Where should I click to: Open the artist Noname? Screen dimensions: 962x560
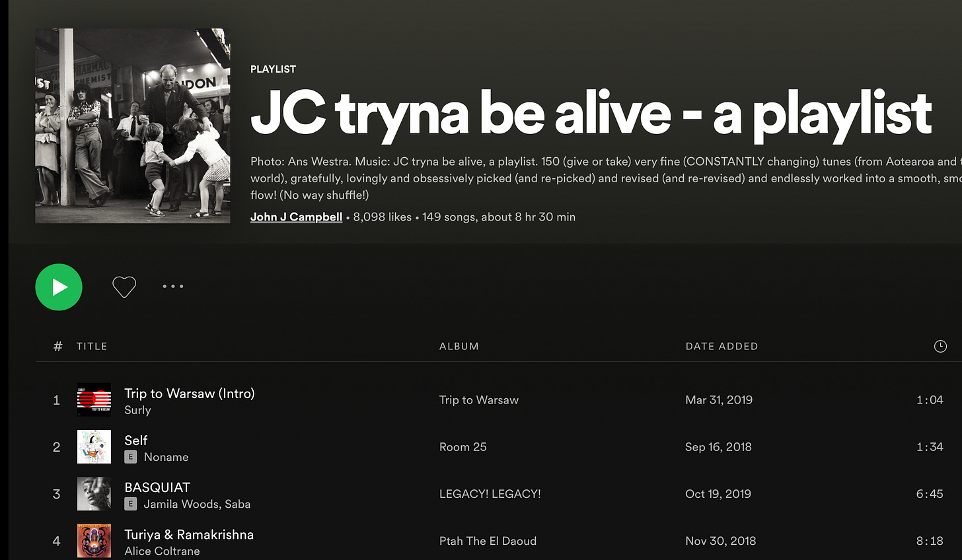pyautogui.click(x=166, y=457)
